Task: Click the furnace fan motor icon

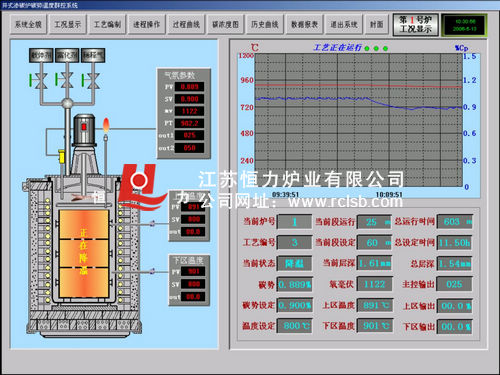Action: (x=84, y=130)
